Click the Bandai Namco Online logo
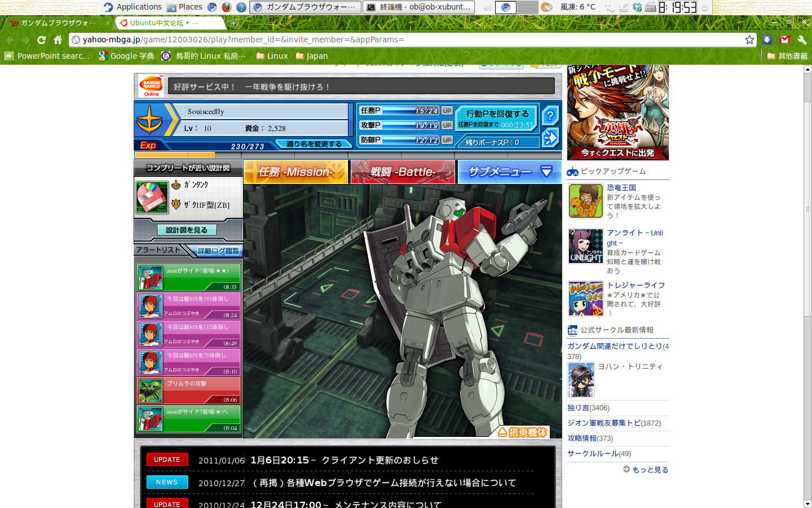This screenshot has height=508, width=812. [x=151, y=86]
